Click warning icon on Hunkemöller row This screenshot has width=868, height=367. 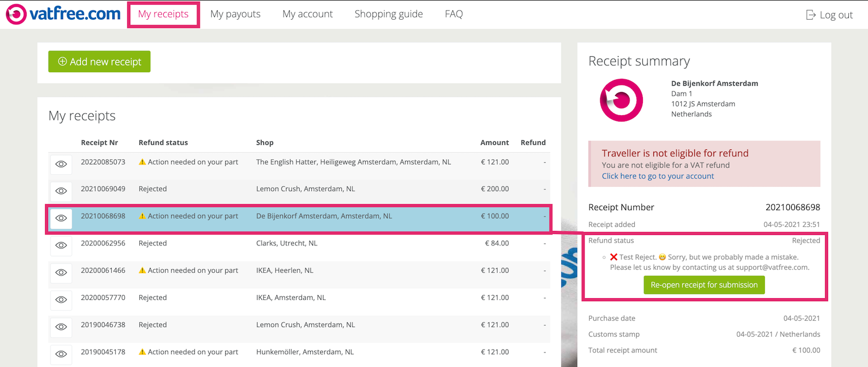pyautogui.click(x=142, y=352)
